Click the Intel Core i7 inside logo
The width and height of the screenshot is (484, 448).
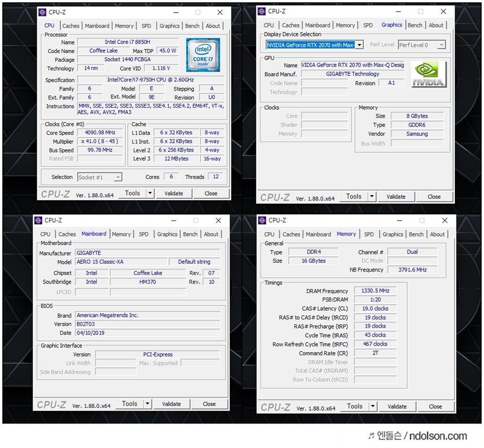(x=203, y=55)
